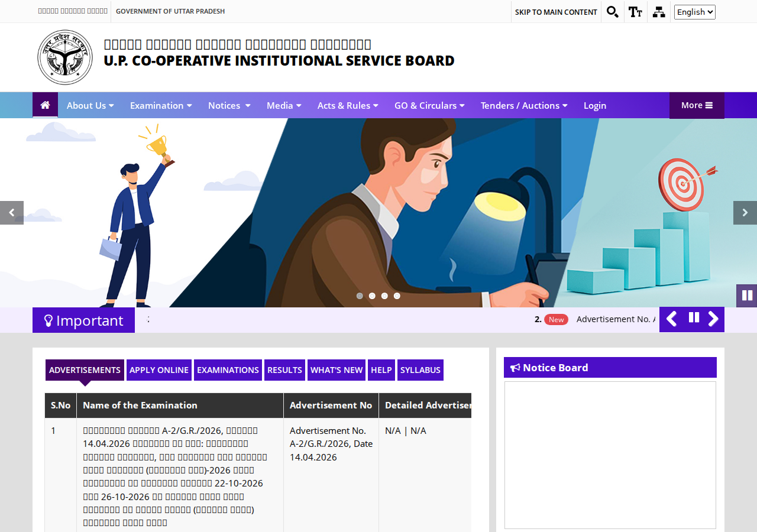Select the third carousel dot indicator
757x532 pixels.
(384, 296)
